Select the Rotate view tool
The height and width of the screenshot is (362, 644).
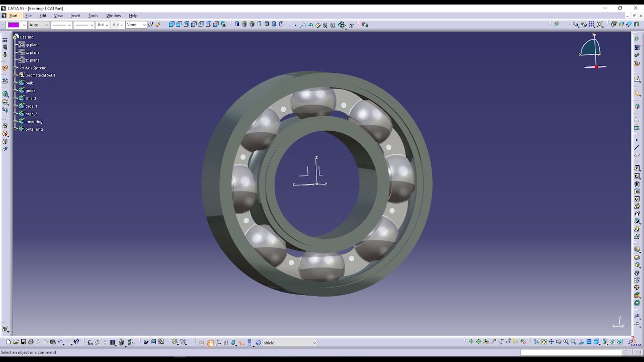[558, 342]
